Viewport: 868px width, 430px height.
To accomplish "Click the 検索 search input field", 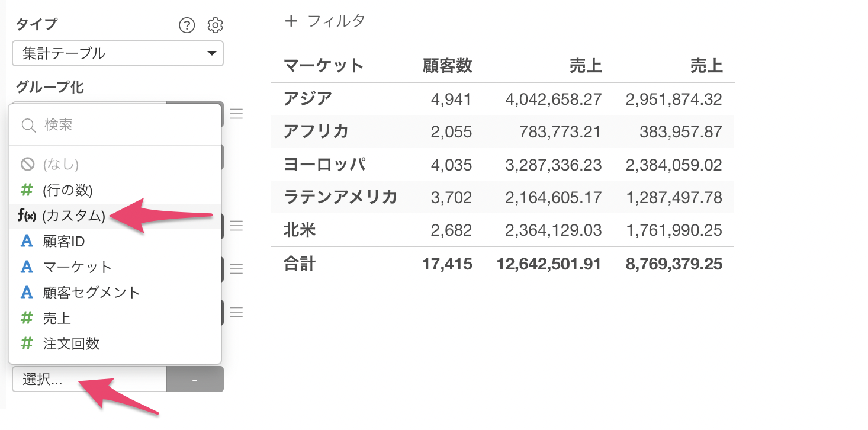I will point(115,125).
